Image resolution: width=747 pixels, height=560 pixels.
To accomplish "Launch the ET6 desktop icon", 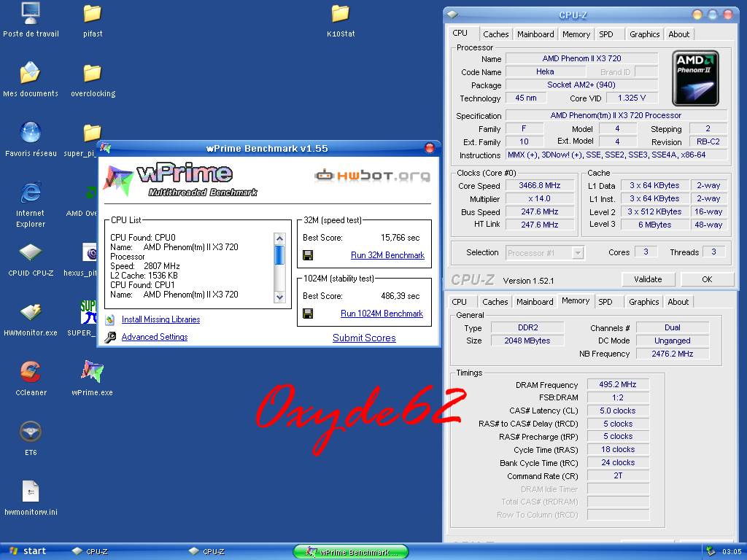I will pyautogui.click(x=31, y=432).
